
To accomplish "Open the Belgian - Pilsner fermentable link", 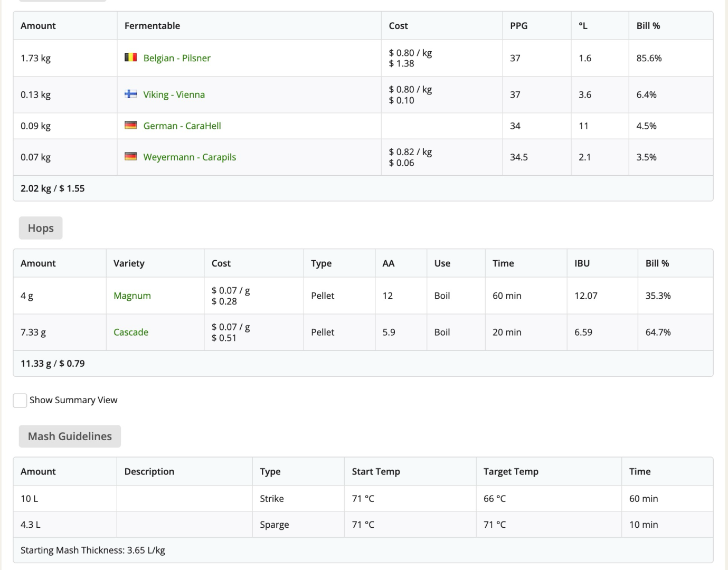I will point(177,58).
